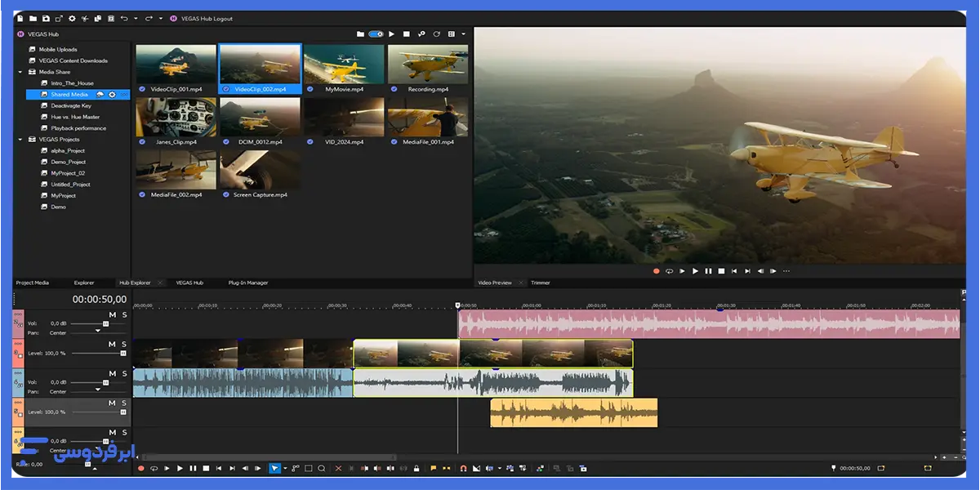The width and height of the screenshot is (980, 490).
Task: Select VEGAS Content Downloads folder
Action: coord(73,60)
